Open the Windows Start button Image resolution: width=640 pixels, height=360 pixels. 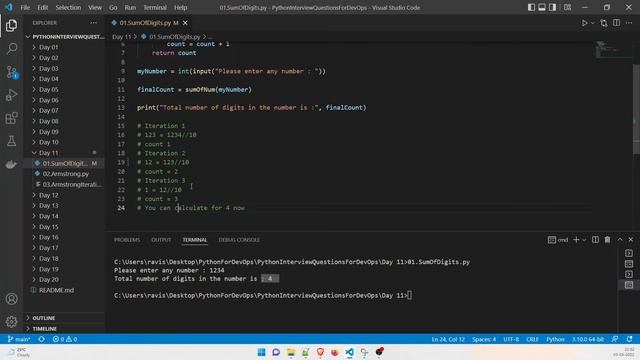261,352
